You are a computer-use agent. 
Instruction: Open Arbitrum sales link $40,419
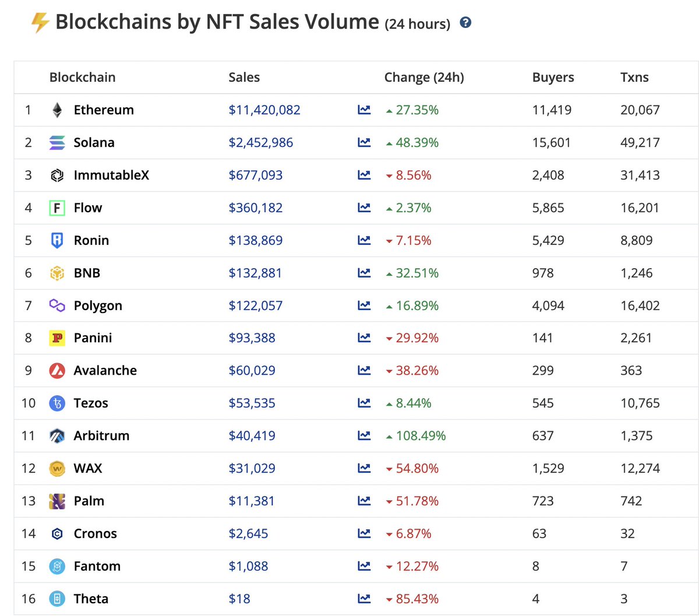[x=252, y=436]
